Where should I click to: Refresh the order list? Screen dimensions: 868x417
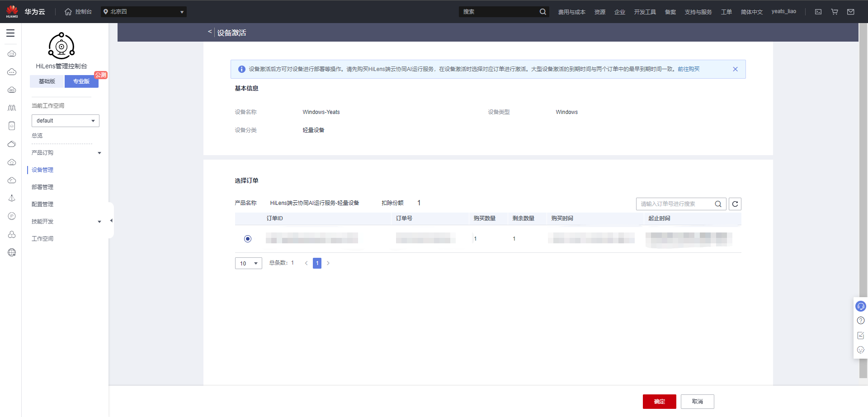click(x=735, y=204)
